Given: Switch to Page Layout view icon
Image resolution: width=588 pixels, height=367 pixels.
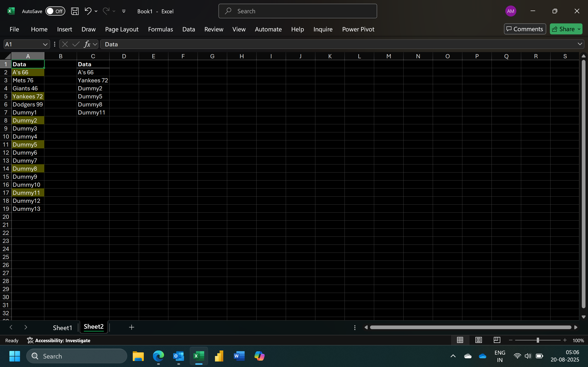Looking at the screenshot, I should (x=478, y=340).
